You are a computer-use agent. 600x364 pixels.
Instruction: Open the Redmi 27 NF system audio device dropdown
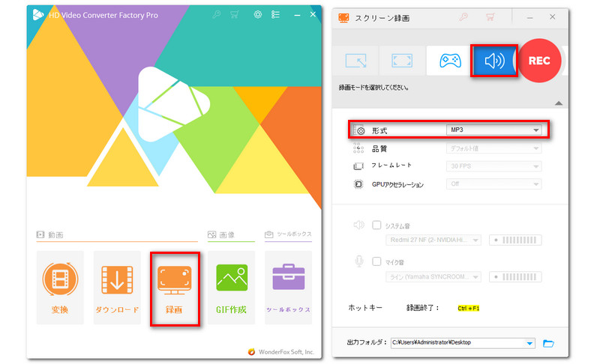[433, 240]
